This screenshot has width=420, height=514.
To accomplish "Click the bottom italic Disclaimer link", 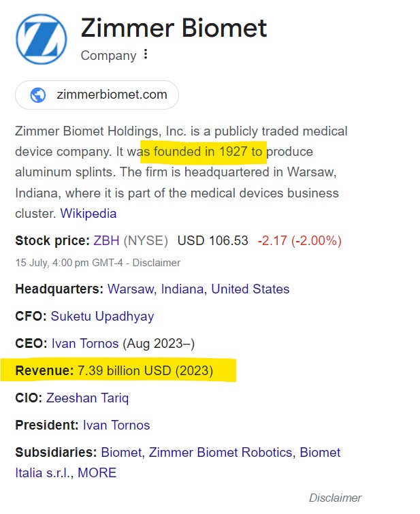I will pos(335,498).
